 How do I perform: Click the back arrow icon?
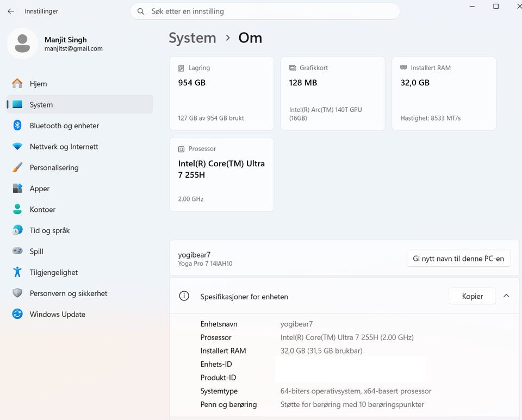coord(11,11)
